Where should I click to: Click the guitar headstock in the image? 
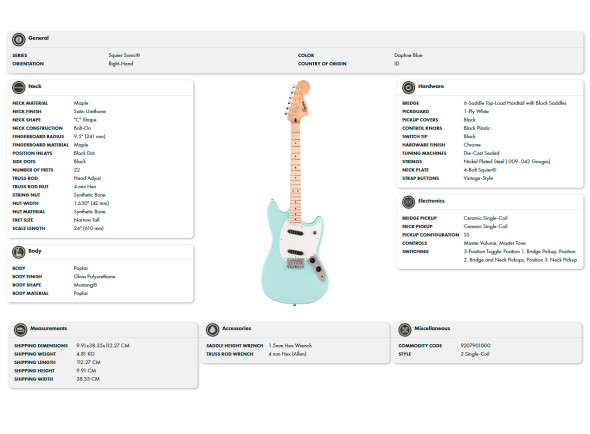[x=298, y=101]
